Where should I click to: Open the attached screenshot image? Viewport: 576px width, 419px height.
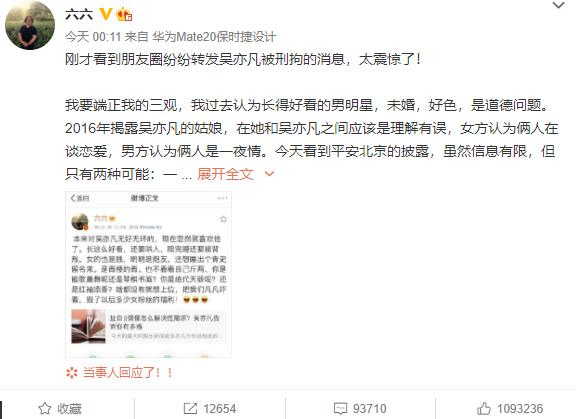148,274
